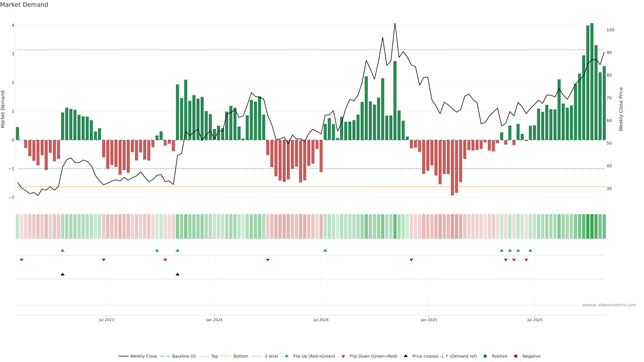
Task: Click the Jul 2025 axis label
Action: (x=535, y=320)
